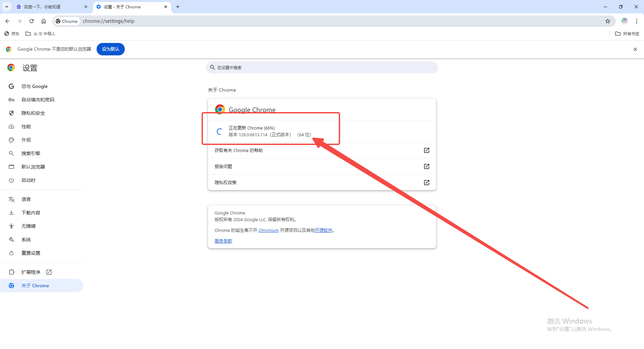The height and width of the screenshot is (349, 644).
Task: Click the back navigation arrow
Action: (x=7, y=21)
